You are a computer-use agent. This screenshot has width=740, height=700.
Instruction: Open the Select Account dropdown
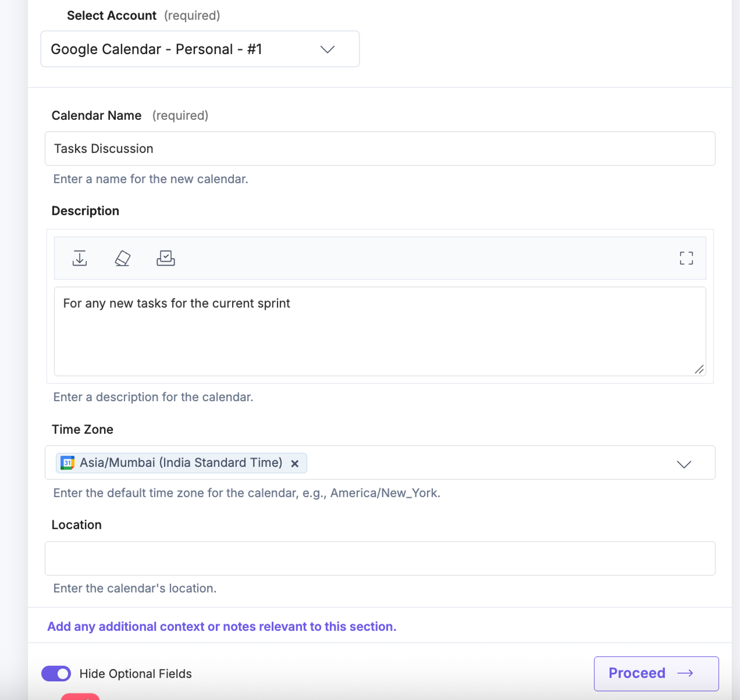[200, 49]
